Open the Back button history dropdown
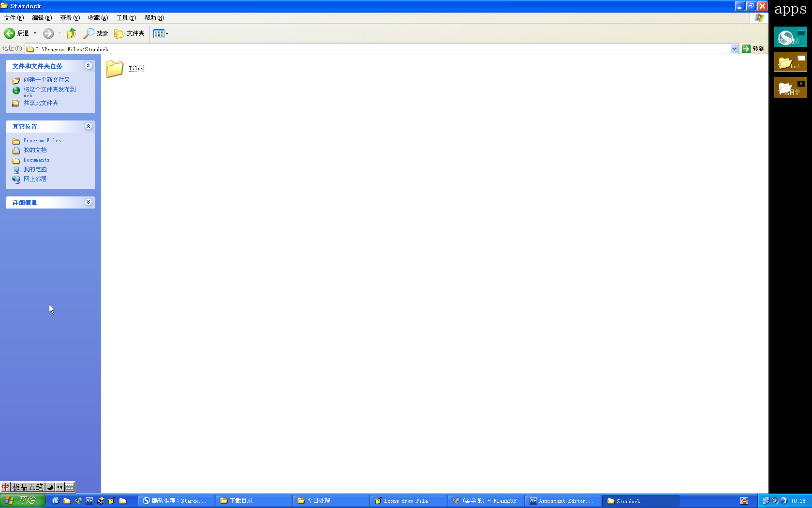Screen dimensions: 812x508 click(x=35, y=33)
